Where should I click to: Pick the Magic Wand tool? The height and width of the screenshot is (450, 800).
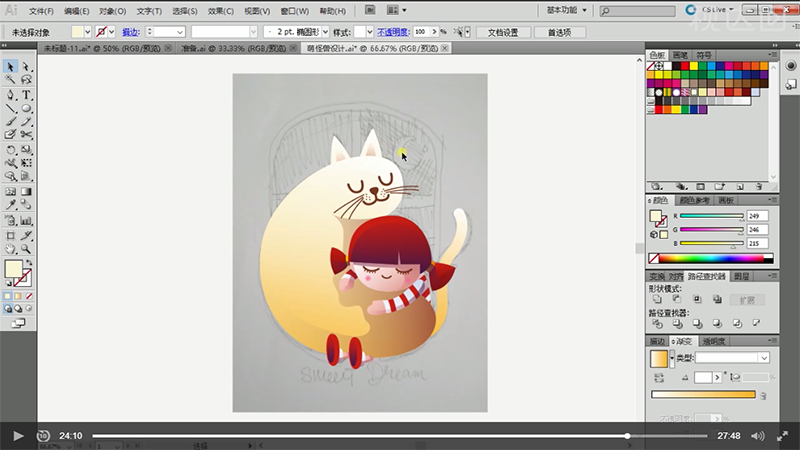(x=10, y=80)
